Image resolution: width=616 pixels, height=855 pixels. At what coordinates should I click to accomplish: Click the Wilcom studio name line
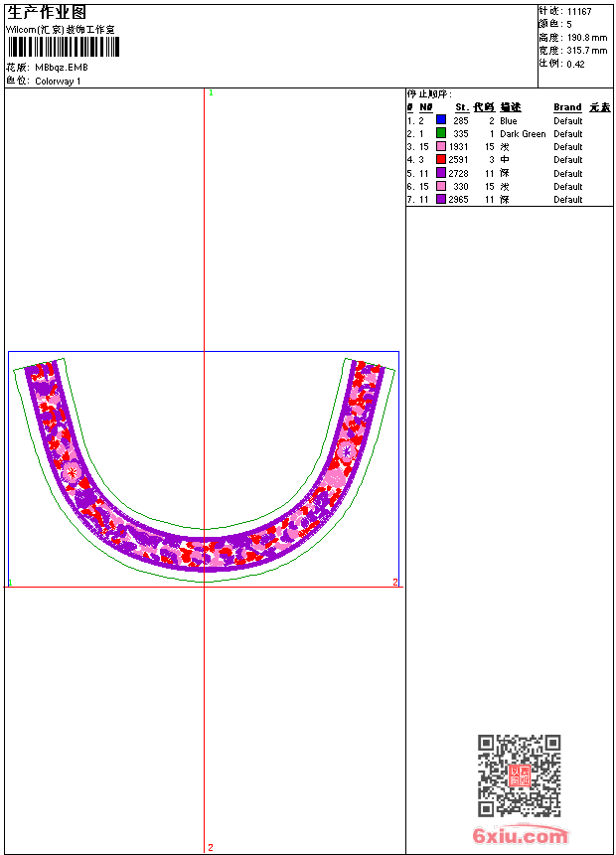[61, 30]
